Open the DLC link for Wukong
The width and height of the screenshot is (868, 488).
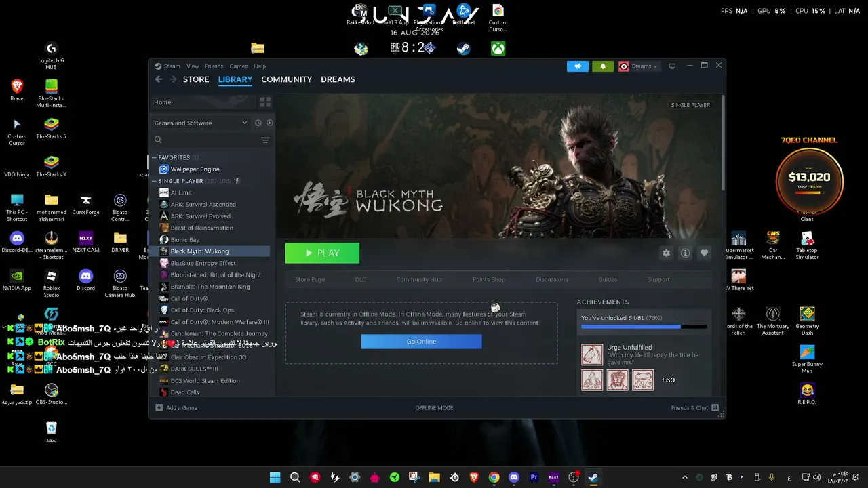[361, 279]
